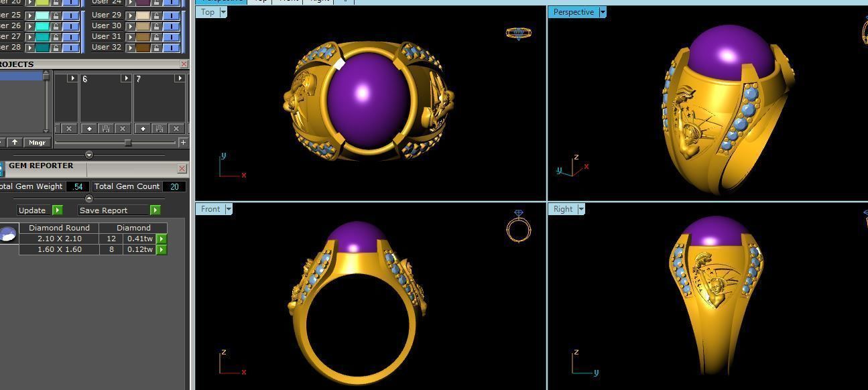
Task: Toggle the blue visibility switch for User 26
Action: (71, 26)
